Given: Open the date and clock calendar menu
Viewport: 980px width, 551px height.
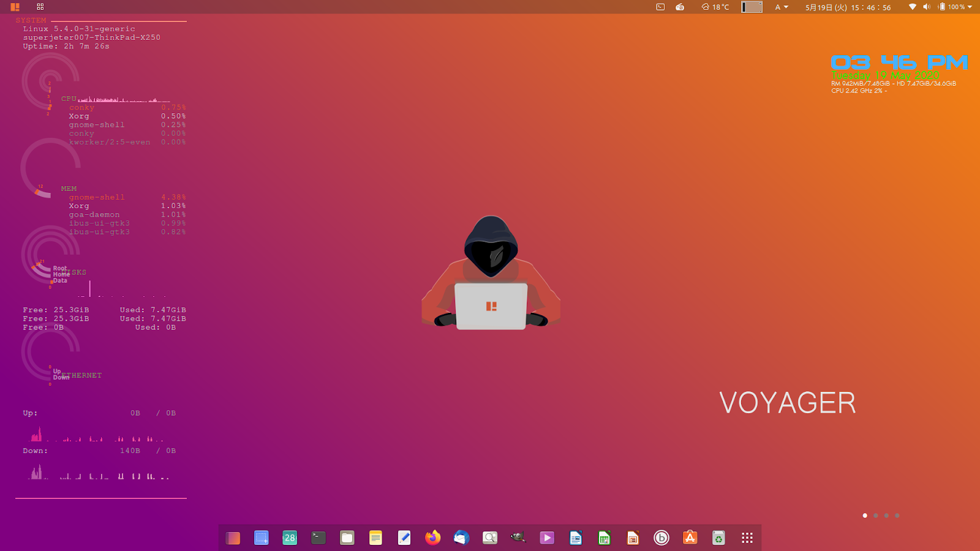Looking at the screenshot, I should [848, 7].
